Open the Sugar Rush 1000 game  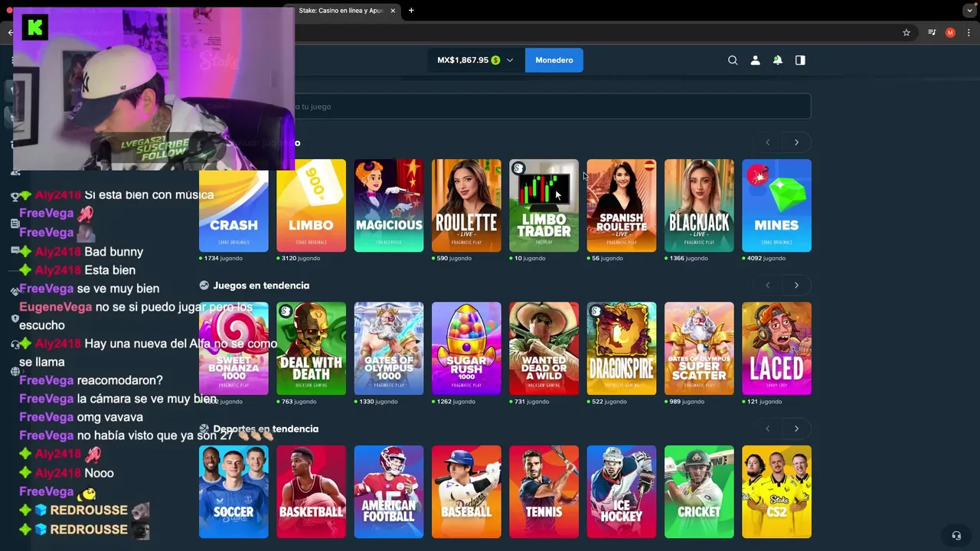(466, 348)
